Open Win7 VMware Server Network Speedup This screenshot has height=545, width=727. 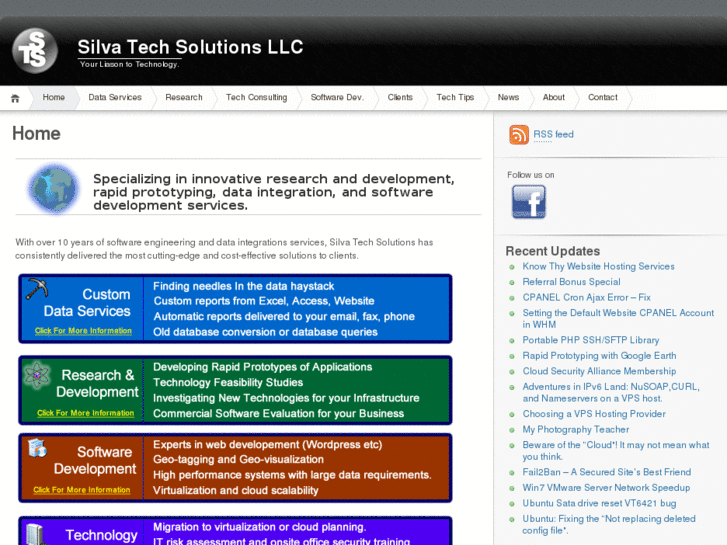coord(606,487)
